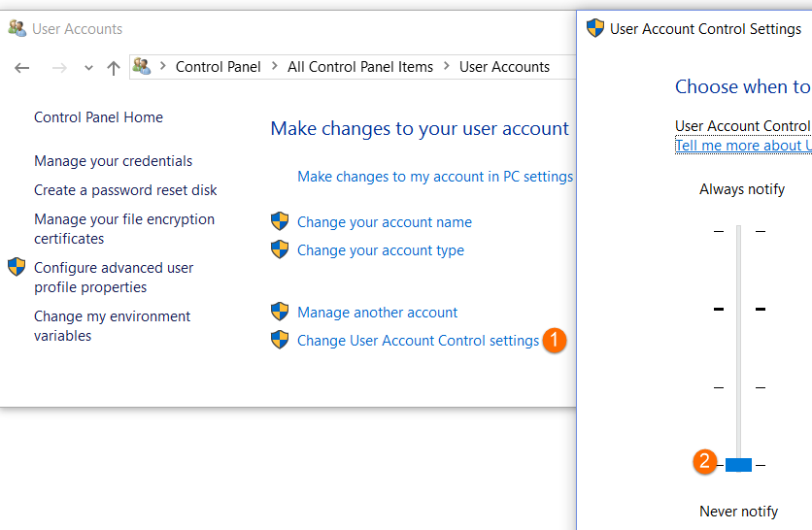Set UAC slider to top Always notify tick
The width and height of the screenshot is (812, 530).
point(739,231)
